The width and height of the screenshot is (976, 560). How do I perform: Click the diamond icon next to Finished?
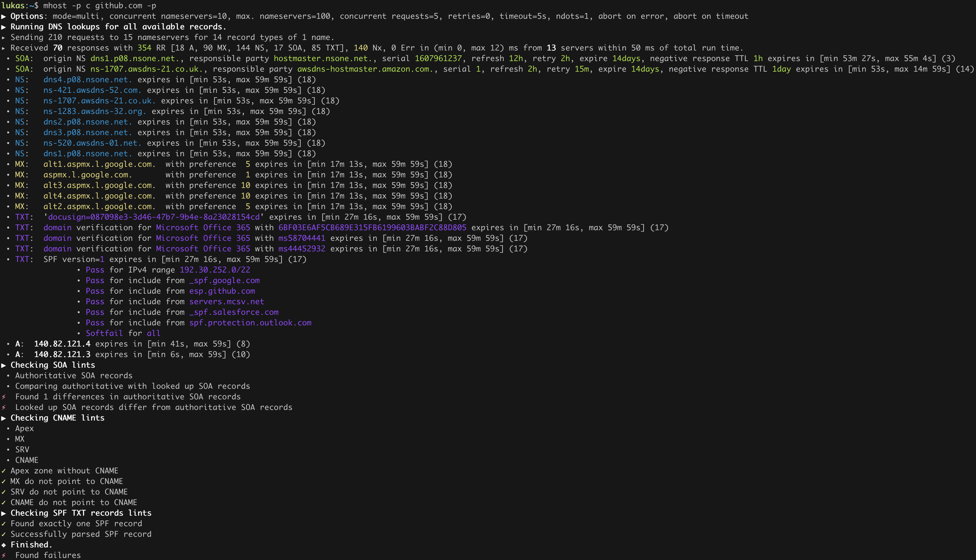(4, 545)
